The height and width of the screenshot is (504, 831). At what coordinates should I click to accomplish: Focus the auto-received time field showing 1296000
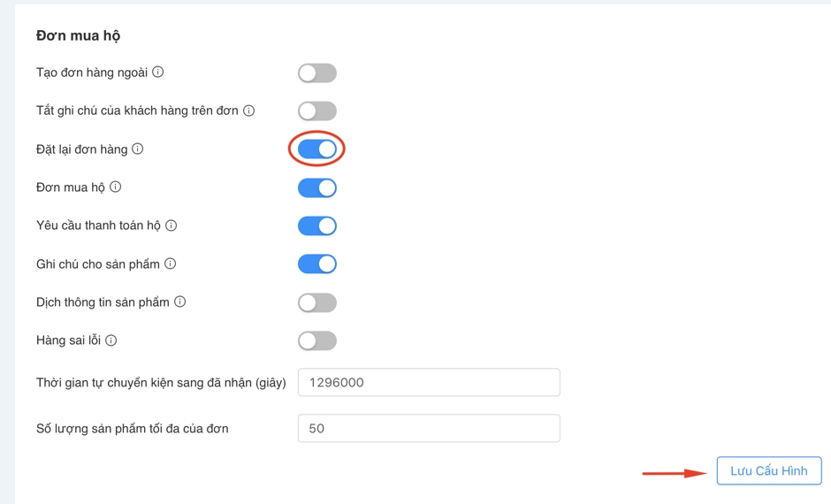(x=429, y=383)
